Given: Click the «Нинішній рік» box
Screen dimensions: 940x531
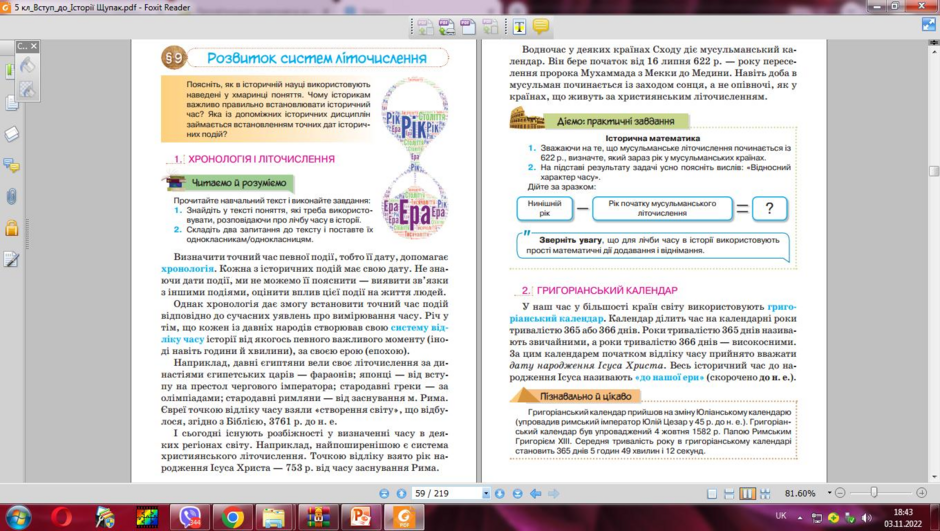Looking at the screenshot, I should point(544,208).
